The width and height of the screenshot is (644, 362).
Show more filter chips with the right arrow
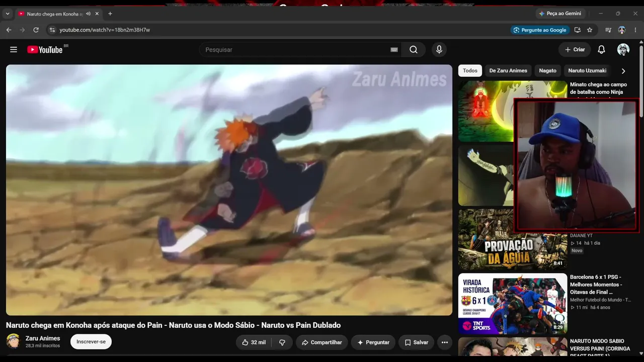click(x=623, y=71)
